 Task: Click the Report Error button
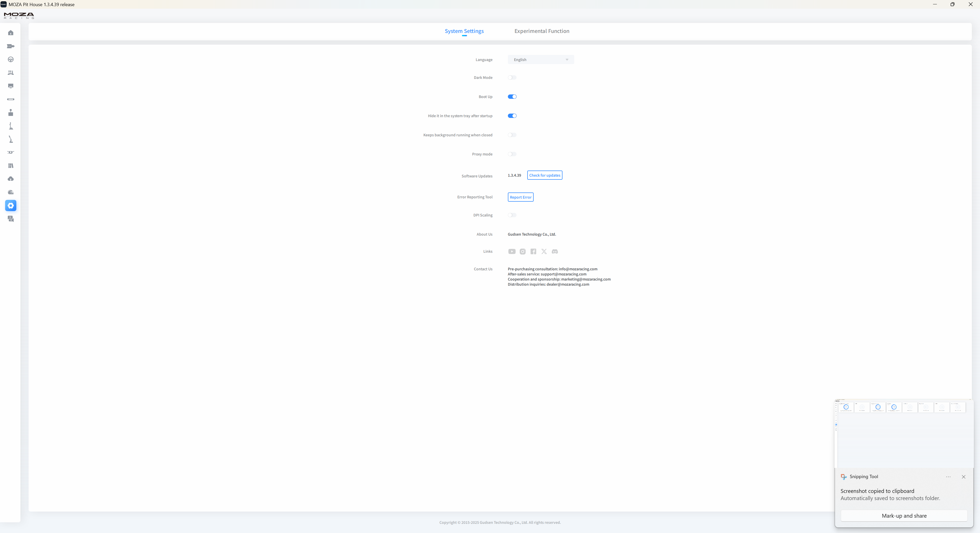pyautogui.click(x=520, y=197)
